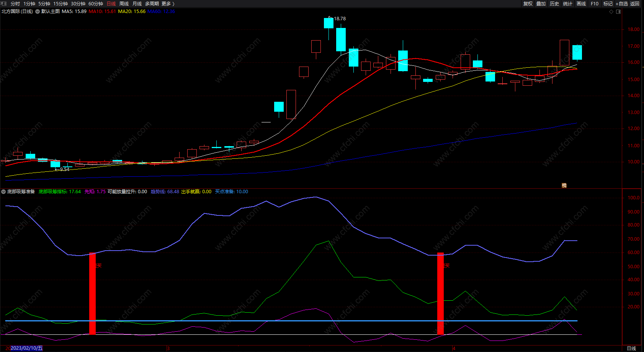Click the 100.0 indicator axis label

point(634,198)
